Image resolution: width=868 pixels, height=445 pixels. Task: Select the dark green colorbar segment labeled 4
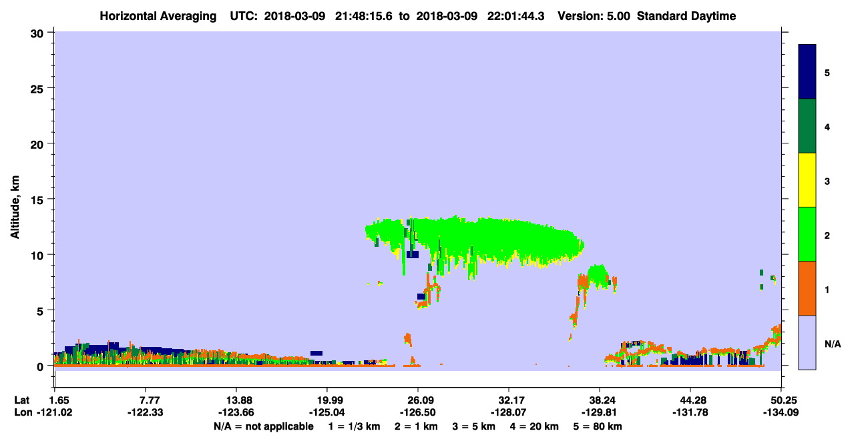click(x=807, y=126)
